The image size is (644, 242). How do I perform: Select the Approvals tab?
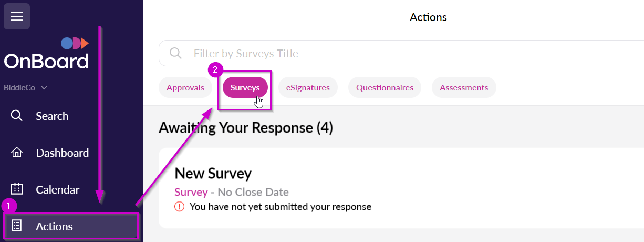pyautogui.click(x=185, y=88)
